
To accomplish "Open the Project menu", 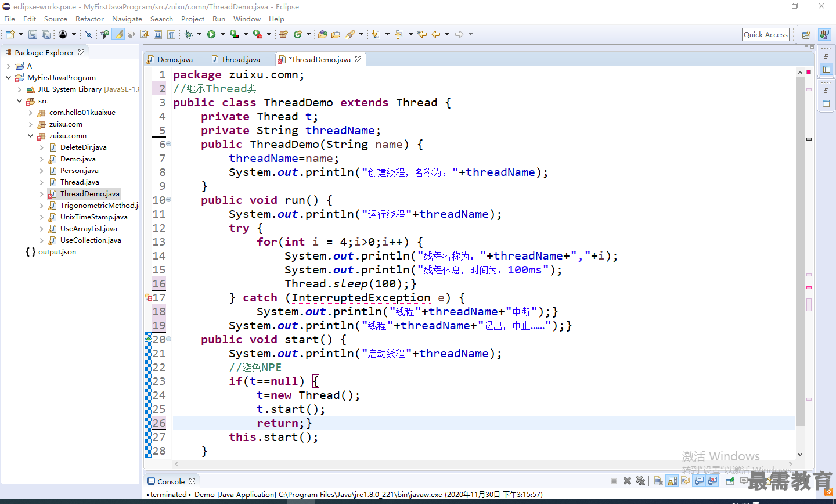I will 193,19.
